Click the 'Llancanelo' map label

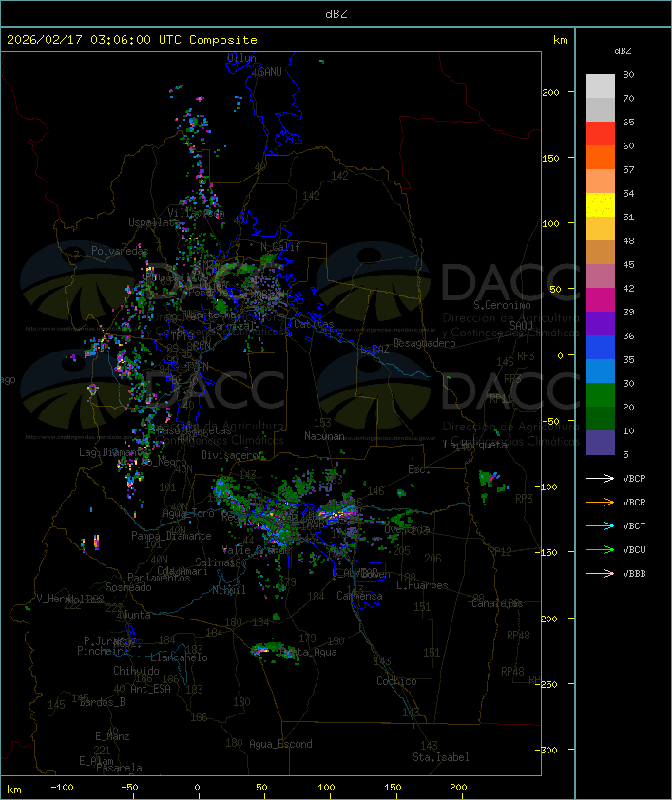point(179,658)
